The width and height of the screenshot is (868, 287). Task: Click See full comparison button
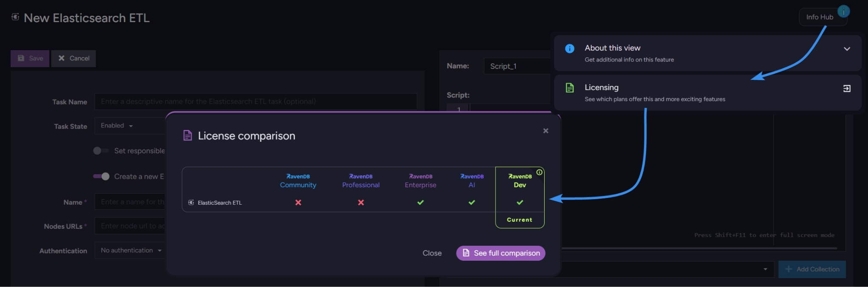(x=501, y=253)
